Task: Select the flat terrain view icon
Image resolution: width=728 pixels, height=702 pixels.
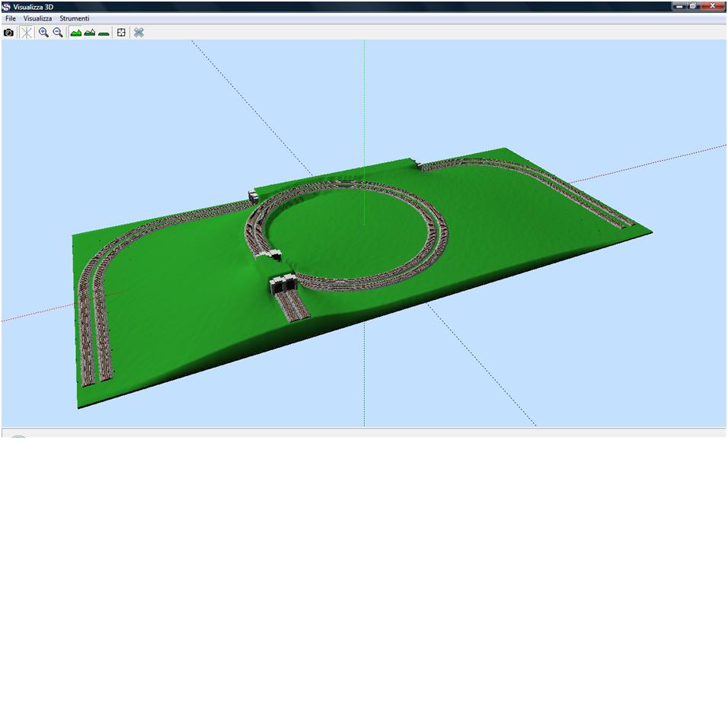Action: [x=104, y=33]
